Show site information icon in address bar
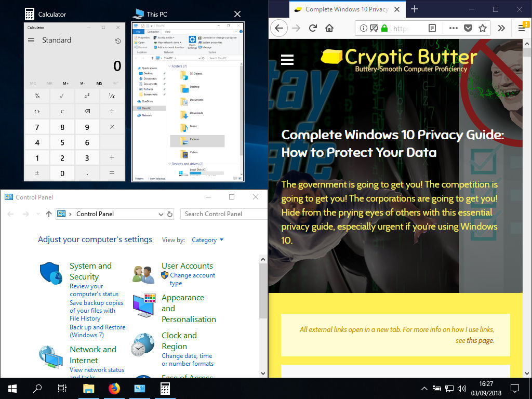 click(363, 28)
